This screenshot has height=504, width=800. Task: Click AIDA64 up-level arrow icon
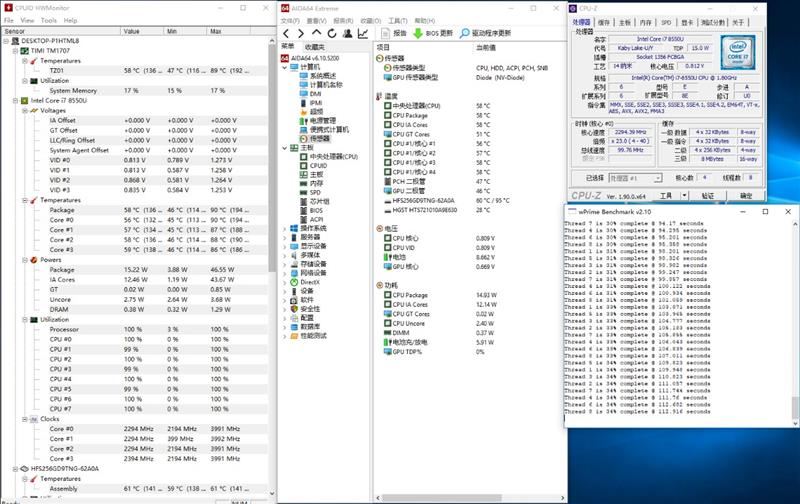(x=316, y=33)
